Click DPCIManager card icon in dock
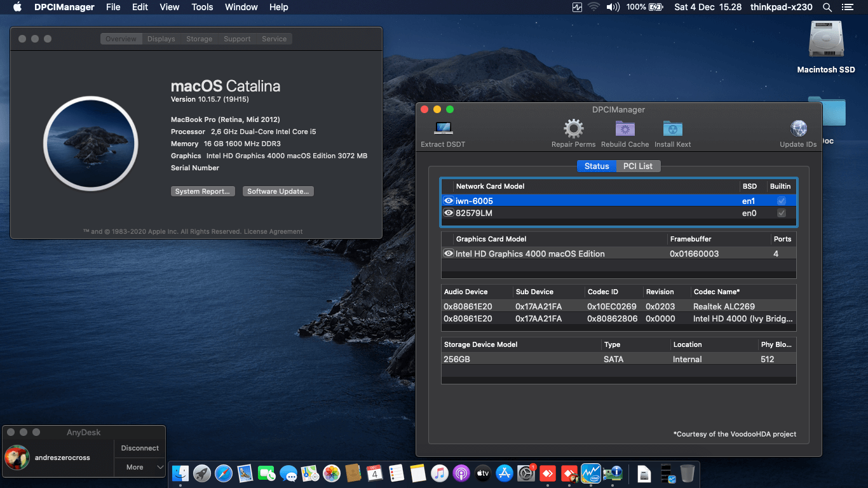The width and height of the screenshot is (868, 488). [x=613, y=473]
